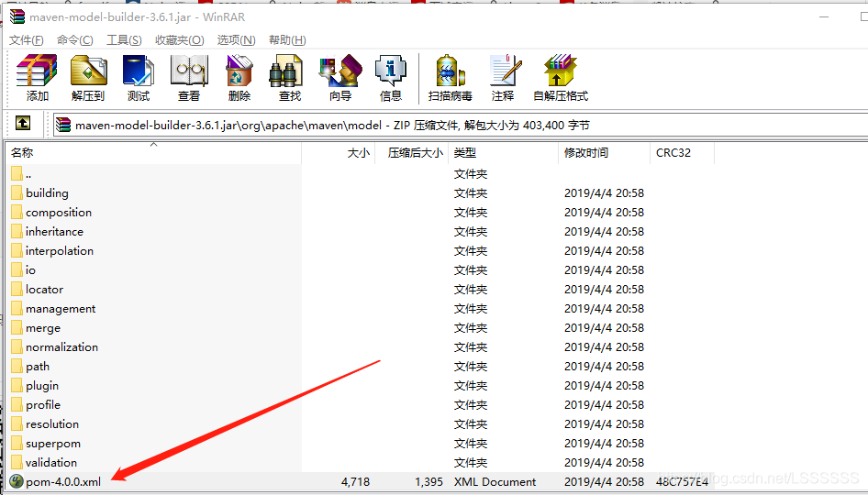
Task: Click pom-4.0.0.xml file icon
Action: pos(17,481)
